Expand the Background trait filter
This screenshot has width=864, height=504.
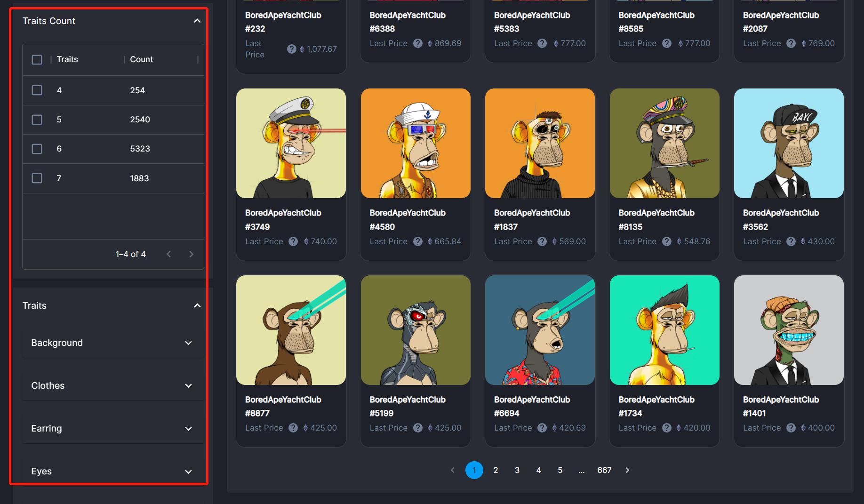pos(112,343)
